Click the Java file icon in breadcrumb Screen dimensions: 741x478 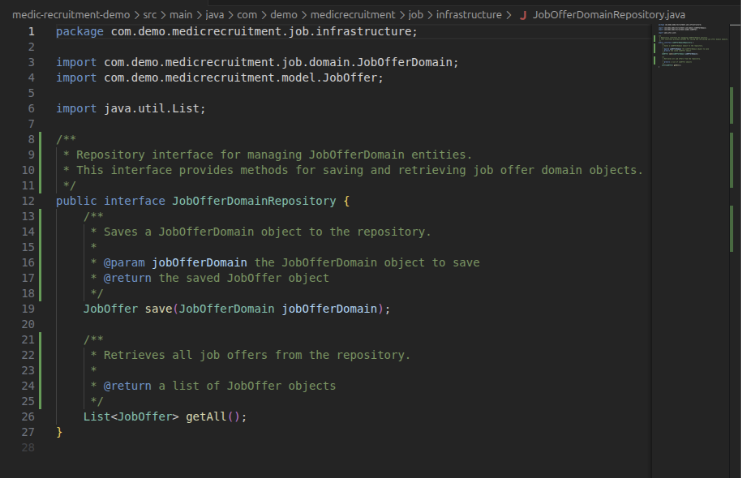(x=522, y=15)
